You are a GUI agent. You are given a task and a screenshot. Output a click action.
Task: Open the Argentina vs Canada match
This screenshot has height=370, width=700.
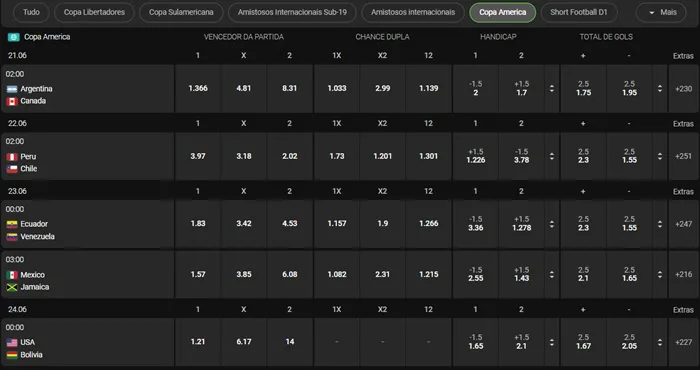click(88, 88)
